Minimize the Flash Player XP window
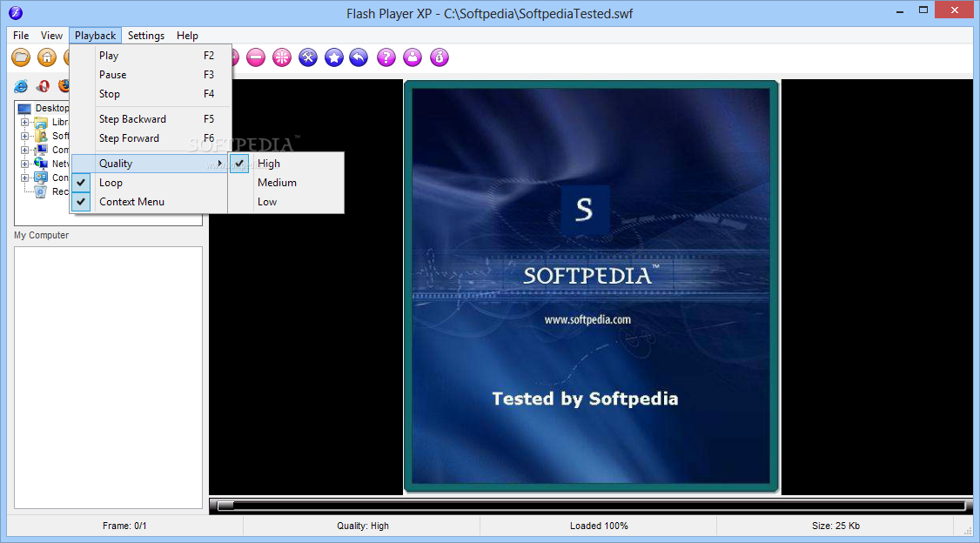The width and height of the screenshot is (980, 543). tap(900, 11)
